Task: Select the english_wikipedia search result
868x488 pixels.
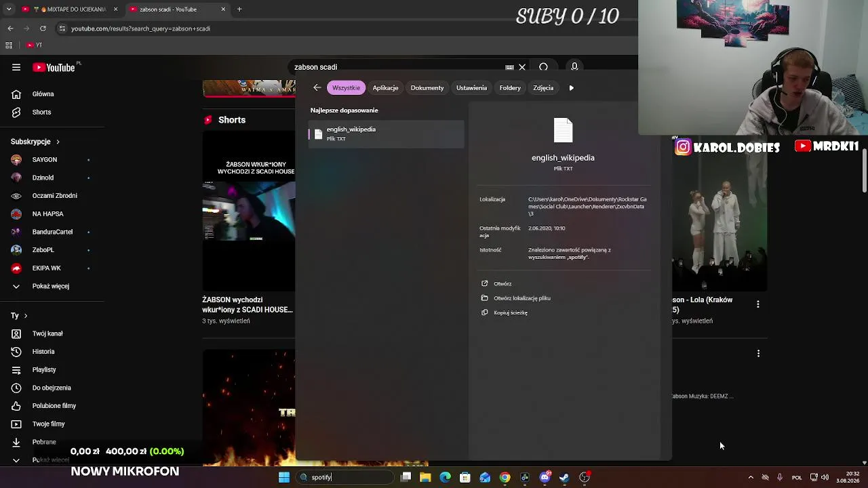Action: tap(386, 134)
